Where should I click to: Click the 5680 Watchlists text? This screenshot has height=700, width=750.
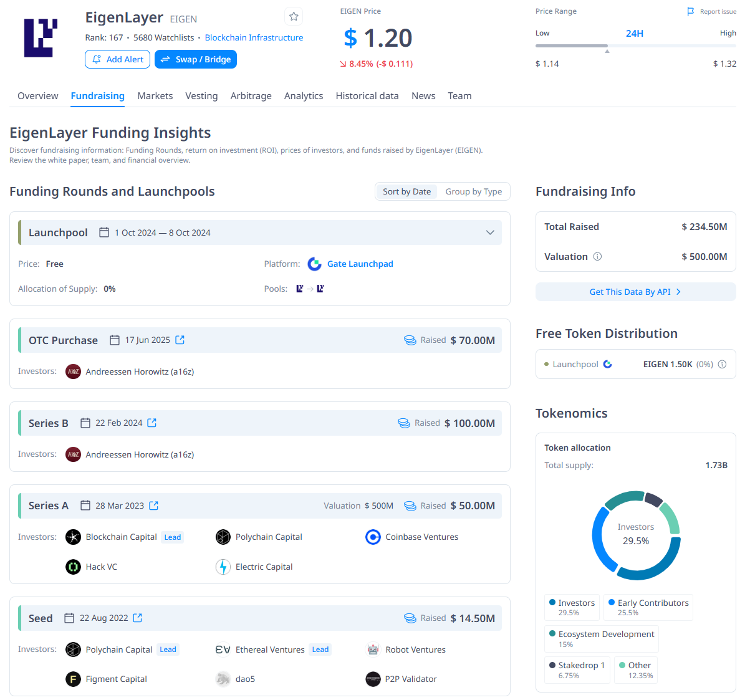163,37
